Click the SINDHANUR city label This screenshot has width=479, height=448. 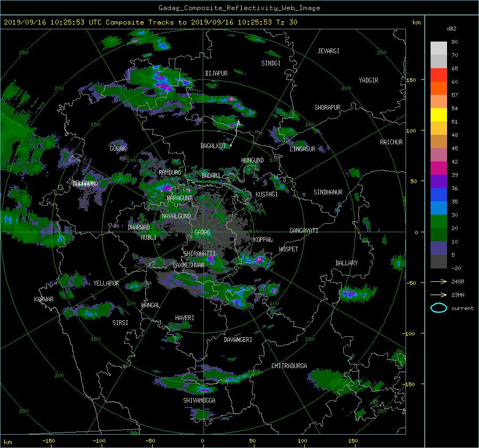(x=328, y=192)
